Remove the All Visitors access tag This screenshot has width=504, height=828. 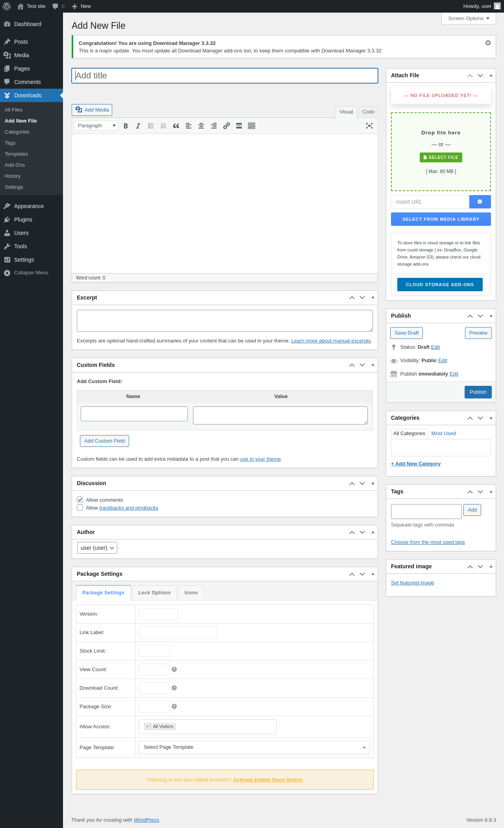pos(147,727)
